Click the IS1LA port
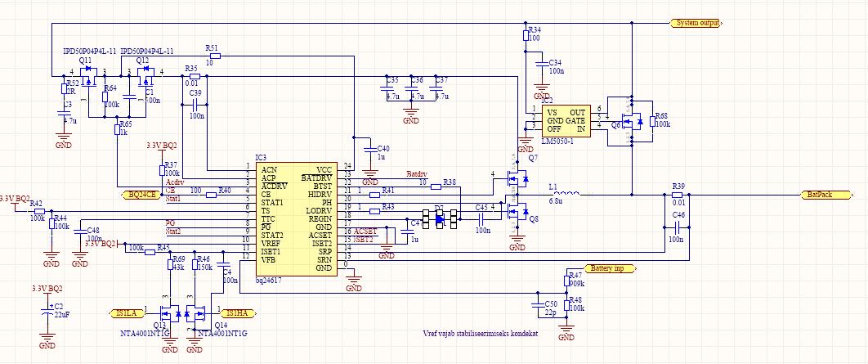Viewport: 868px width, 364px height. tap(128, 313)
